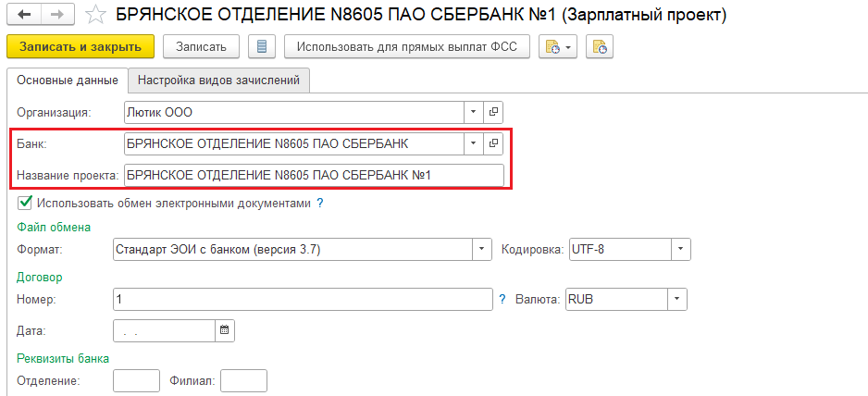Open the document-with-clock dropdown icon
The image size is (868, 396).
(558, 47)
